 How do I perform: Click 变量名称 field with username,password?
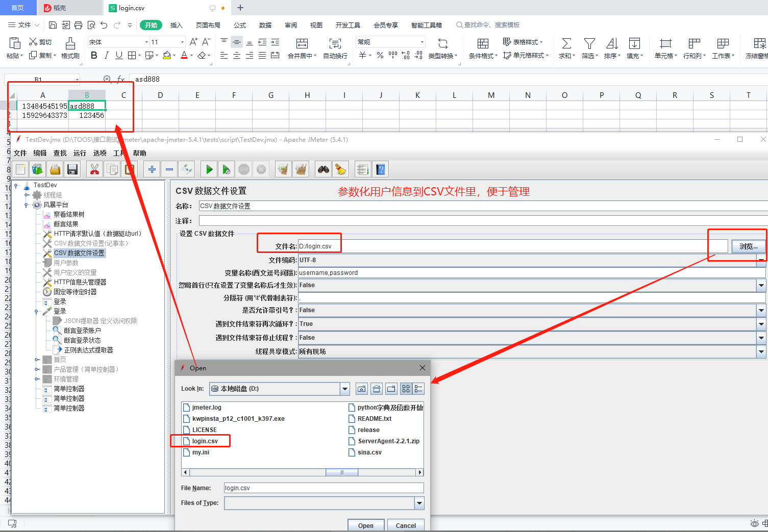click(x=532, y=273)
